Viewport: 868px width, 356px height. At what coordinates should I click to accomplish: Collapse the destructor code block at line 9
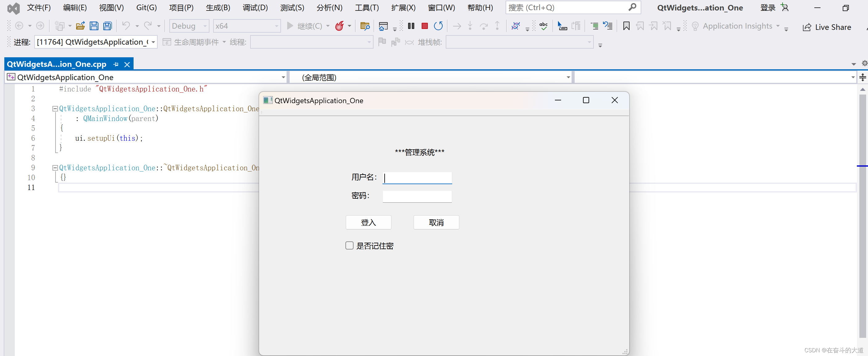coord(55,168)
